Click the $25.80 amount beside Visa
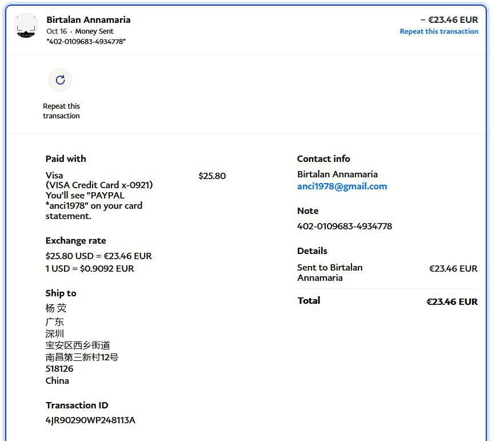This screenshot has height=441, width=504. [x=211, y=176]
